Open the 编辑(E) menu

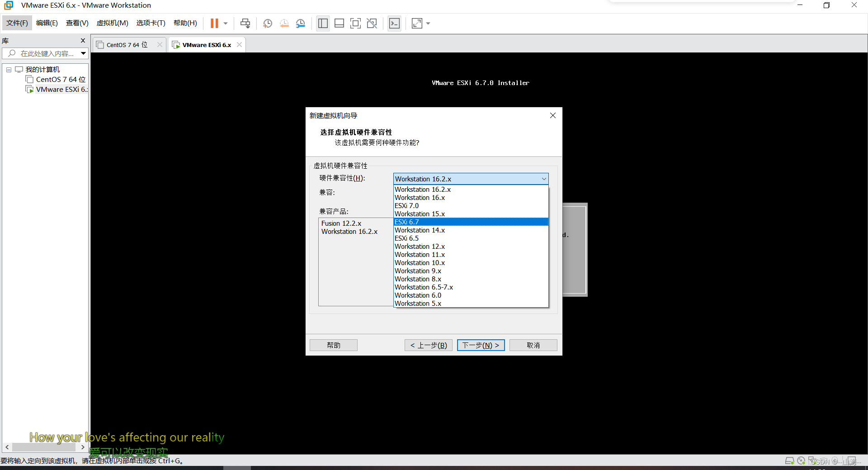tap(47, 23)
